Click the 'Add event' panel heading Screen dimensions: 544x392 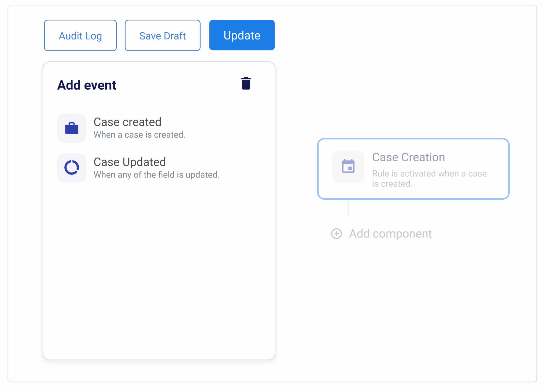[x=86, y=85]
